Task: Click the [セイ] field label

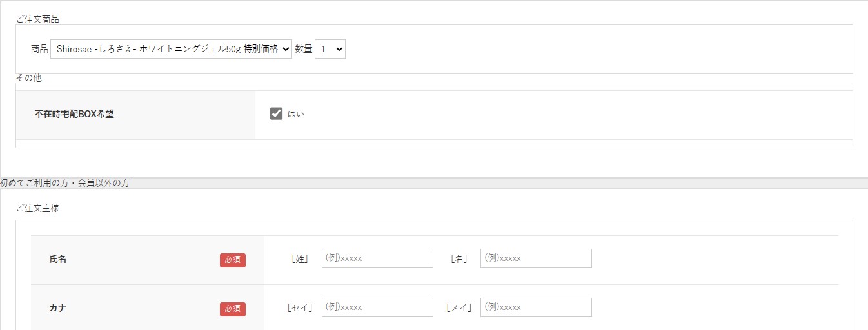Action: pos(300,308)
